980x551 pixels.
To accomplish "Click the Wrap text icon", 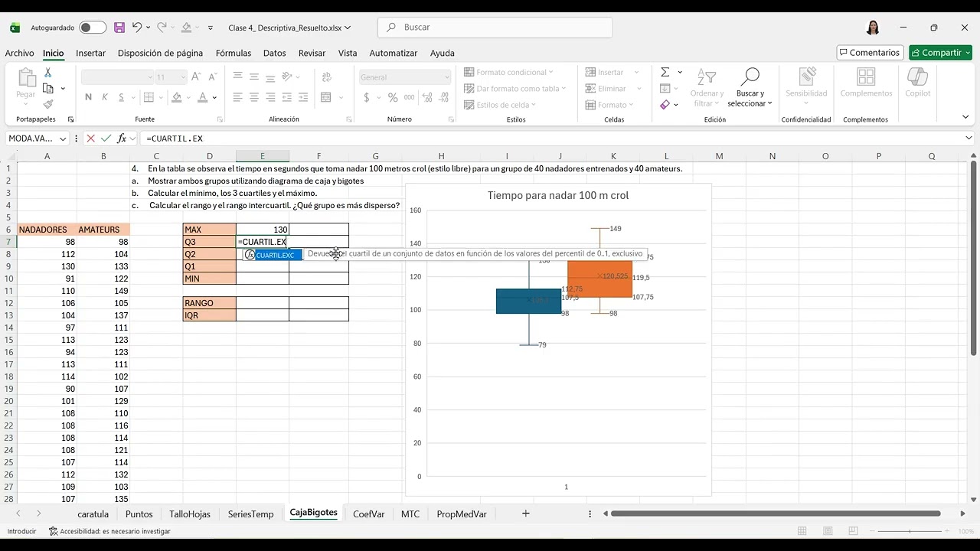I will click(326, 77).
